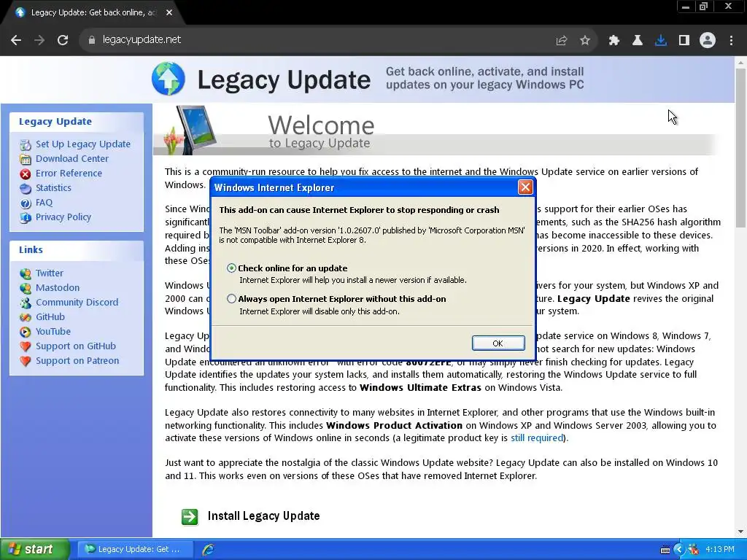
Task: Click the YouTube media player icon
Action: click(x=26, y=332)
